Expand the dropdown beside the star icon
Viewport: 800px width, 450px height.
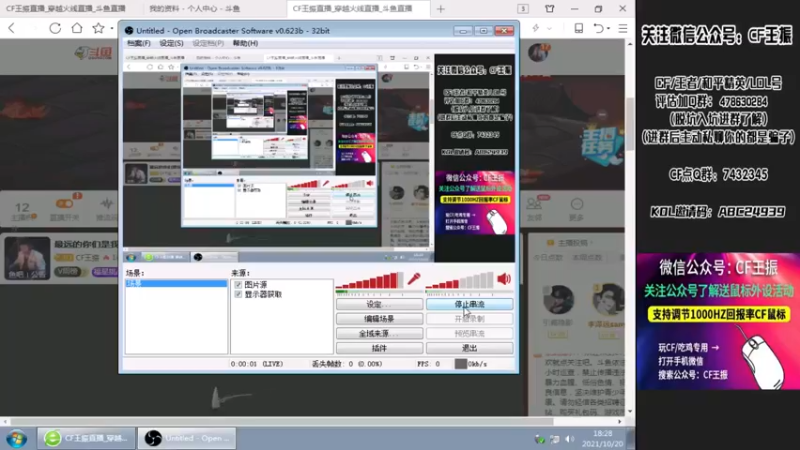[x=112, y=29]
